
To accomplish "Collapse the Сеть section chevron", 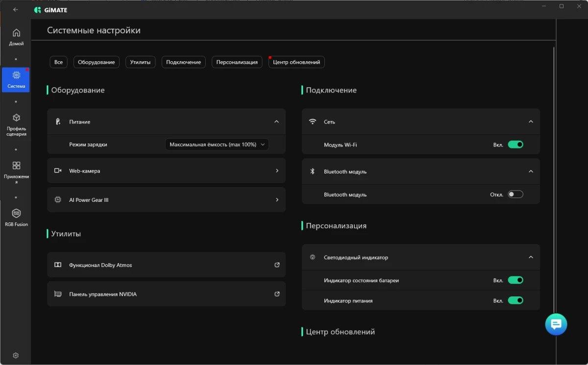I will pyautogui.click(x=531, y=122).
